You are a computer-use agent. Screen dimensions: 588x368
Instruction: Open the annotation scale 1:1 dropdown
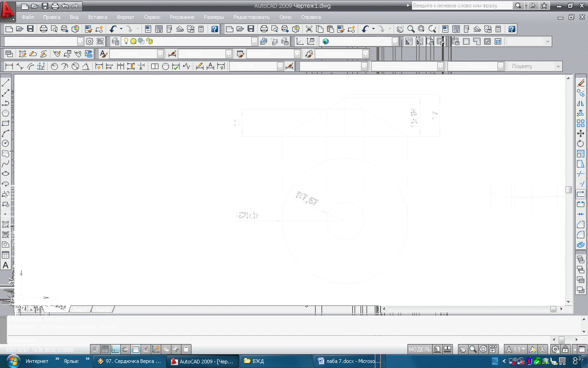click(x=516, y=349)
